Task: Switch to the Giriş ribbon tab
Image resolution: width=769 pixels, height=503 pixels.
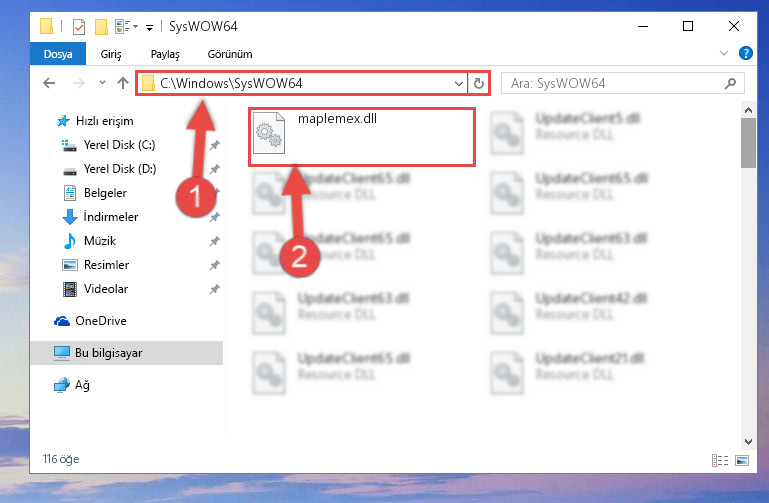Action: (111, 54)
